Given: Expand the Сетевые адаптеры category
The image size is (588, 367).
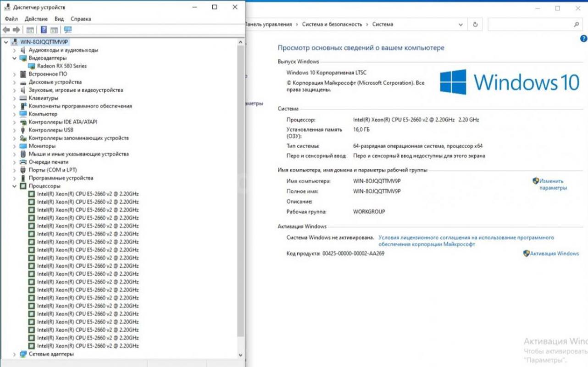Looking at the screenshot, I should tap(14, 354).
